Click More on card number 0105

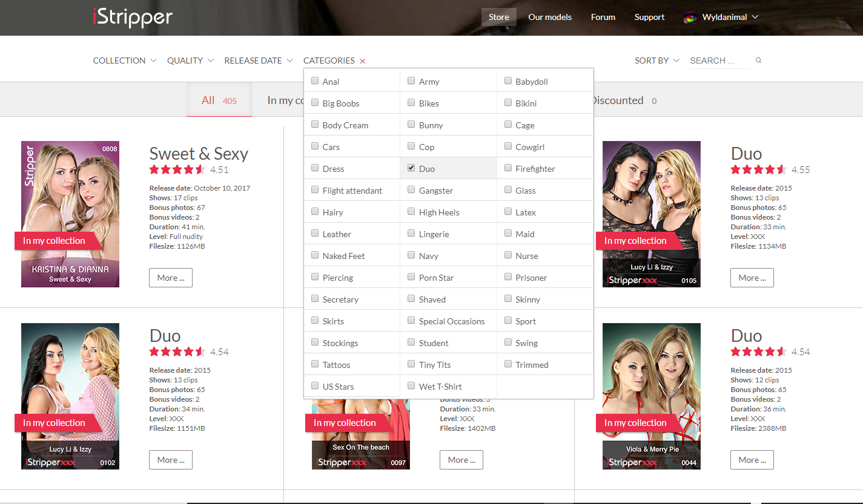[x=752, y=278]
